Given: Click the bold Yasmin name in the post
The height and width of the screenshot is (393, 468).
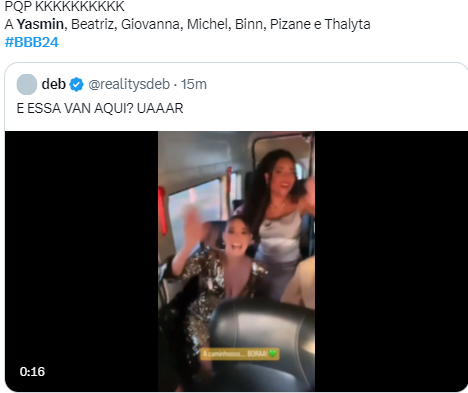Looking at the screenshot, I should pos(40,24).
